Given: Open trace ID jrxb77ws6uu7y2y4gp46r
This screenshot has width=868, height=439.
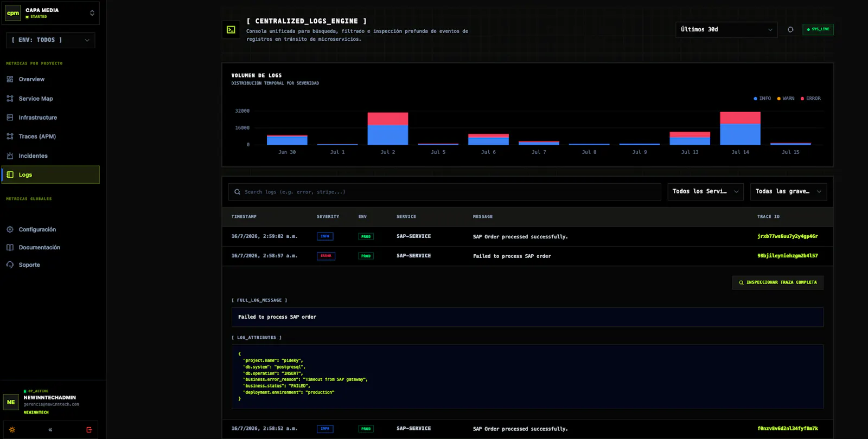Looking at the screenshot, I should pos(788,236).
